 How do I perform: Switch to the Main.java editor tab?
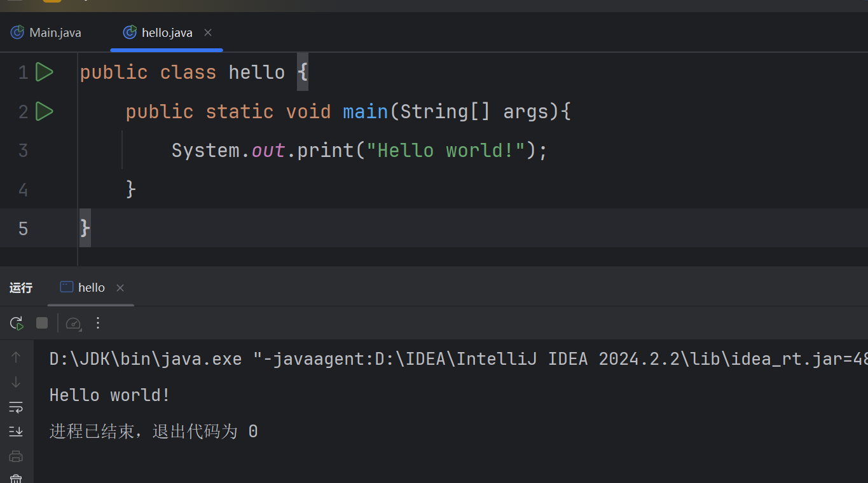coord(46,32)
